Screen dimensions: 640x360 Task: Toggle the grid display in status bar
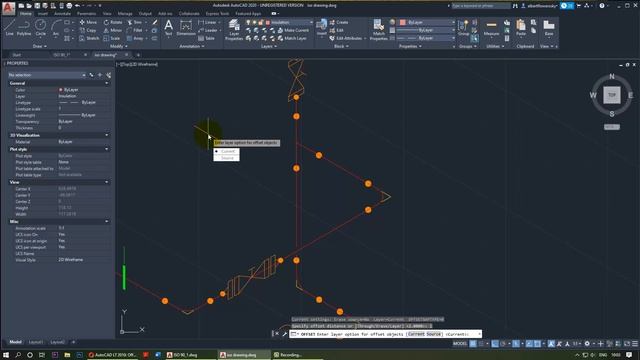click(x=473, y=344)
